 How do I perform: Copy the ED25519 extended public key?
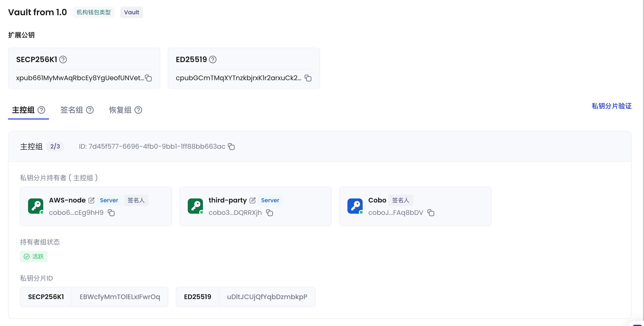tap(308, 78)
